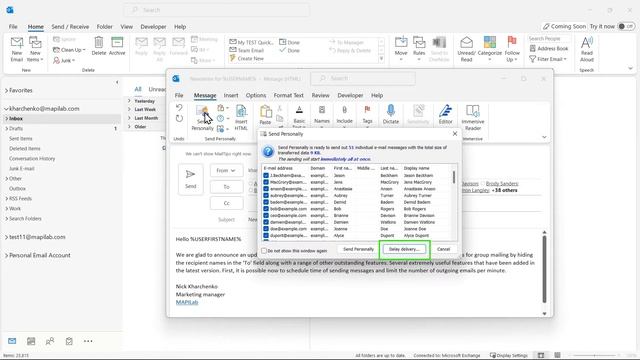The height and width of the screenshot is (360, 640).
Task: Open People view icon in navigation bar
Action: [50, 341]
